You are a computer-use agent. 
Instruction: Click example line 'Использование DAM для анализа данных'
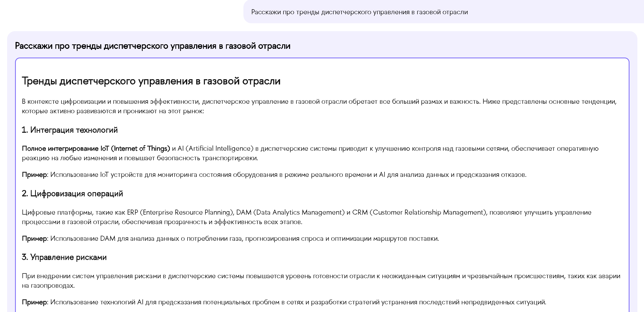230,238
